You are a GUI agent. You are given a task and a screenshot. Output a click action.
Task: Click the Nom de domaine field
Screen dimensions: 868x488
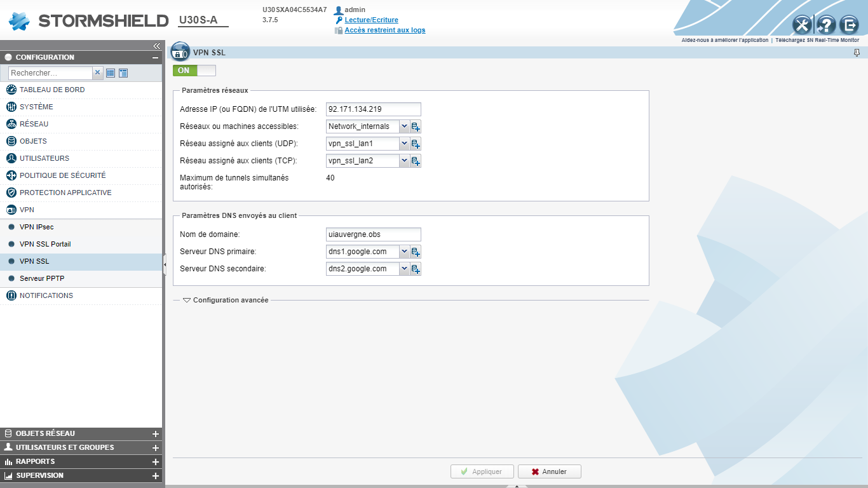pos(374,234)
